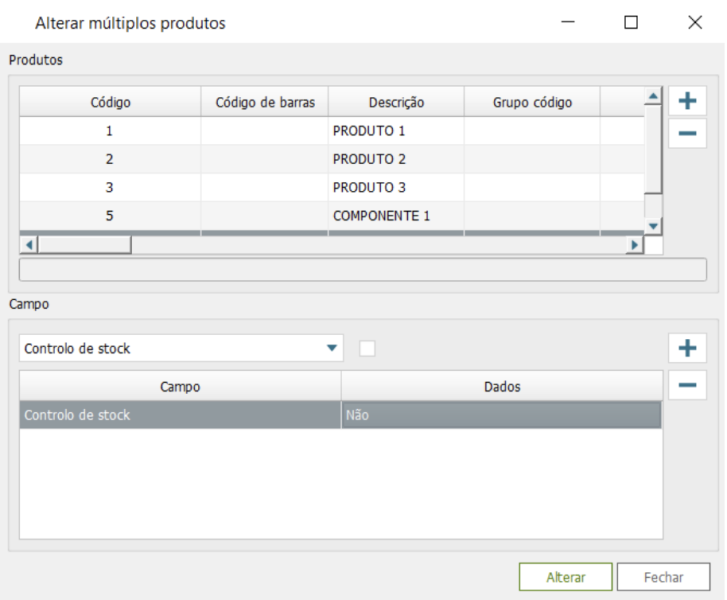Image resolution: width=727 pixels, height=600 pixels.
Task: Click the plus icon beside the Produtos table
Action: pyautogui.click(x=686, y=101)
